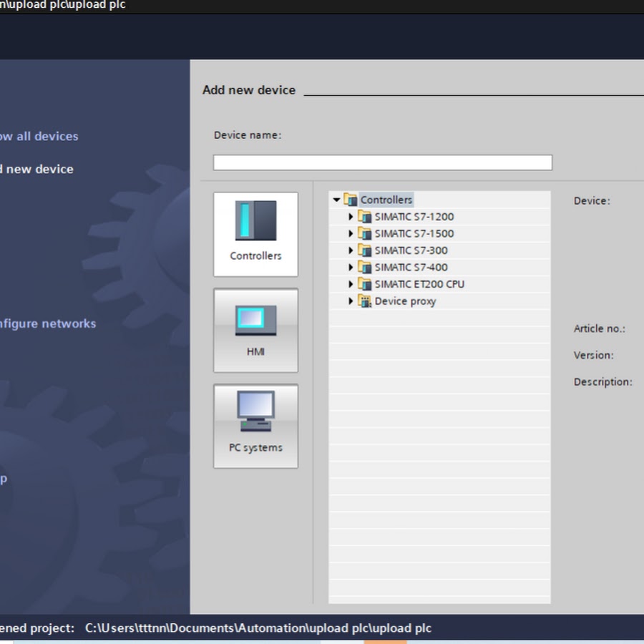
Task: Click the SIMATIC ET200 CPU folder icon
Action: (364, 284)
